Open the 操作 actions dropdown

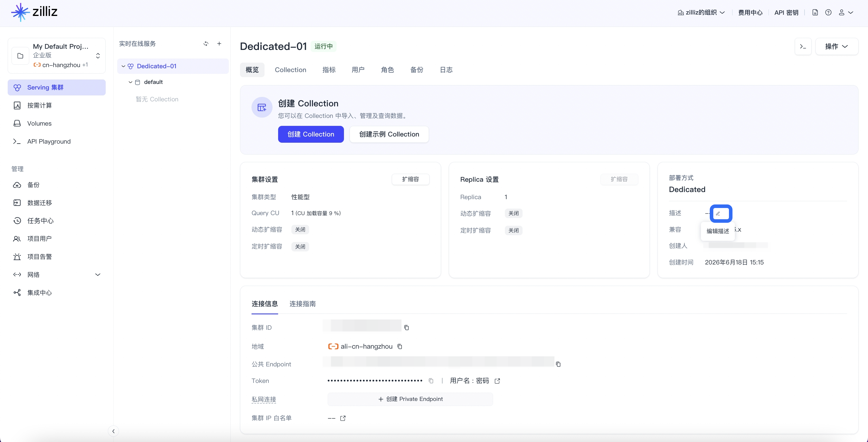(836, 46)
